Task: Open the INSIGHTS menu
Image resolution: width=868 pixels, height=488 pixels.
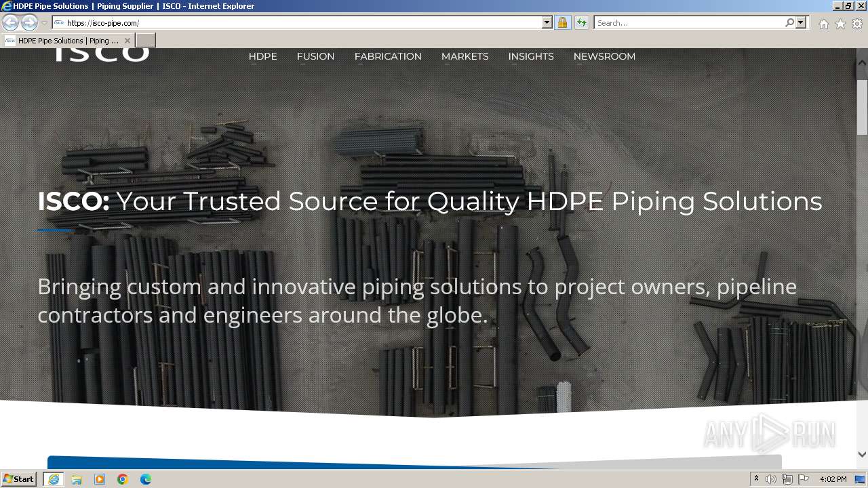Action: point(531,56)
